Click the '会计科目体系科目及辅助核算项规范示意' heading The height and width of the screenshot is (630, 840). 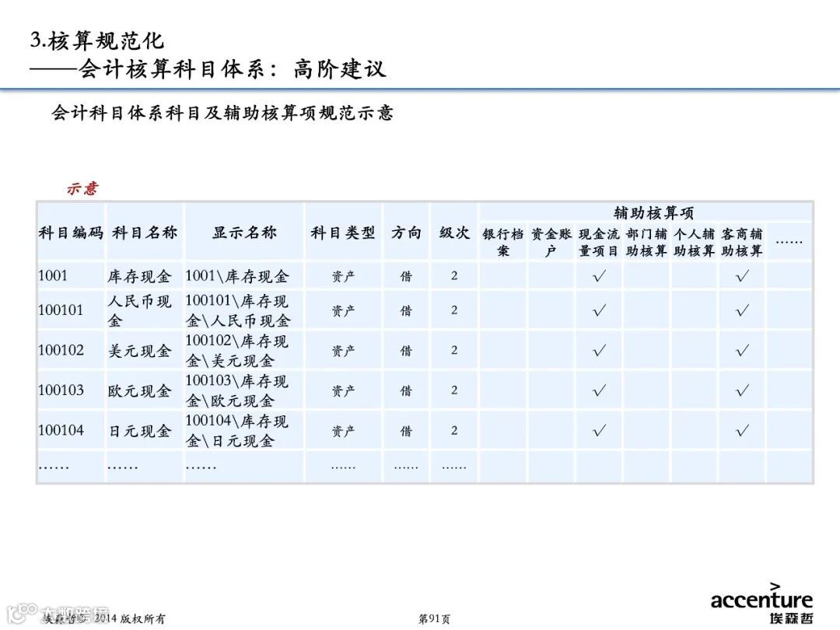click(x=222, y=113)
